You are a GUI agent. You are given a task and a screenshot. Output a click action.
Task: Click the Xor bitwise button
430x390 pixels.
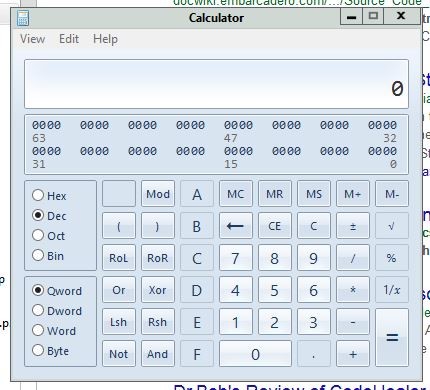pos(158,290)
